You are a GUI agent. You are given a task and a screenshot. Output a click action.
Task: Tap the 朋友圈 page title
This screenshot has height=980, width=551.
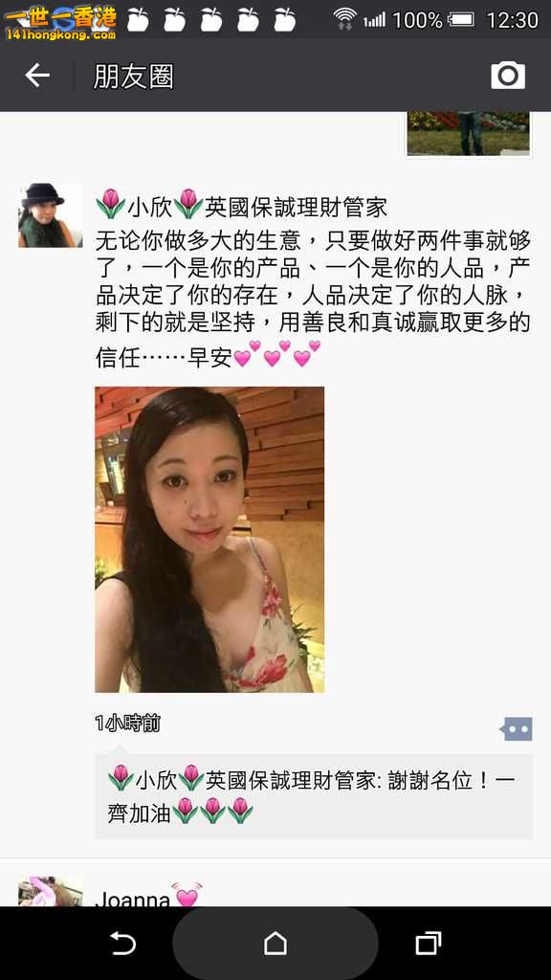pyautogui.click(x=133, y=77)
